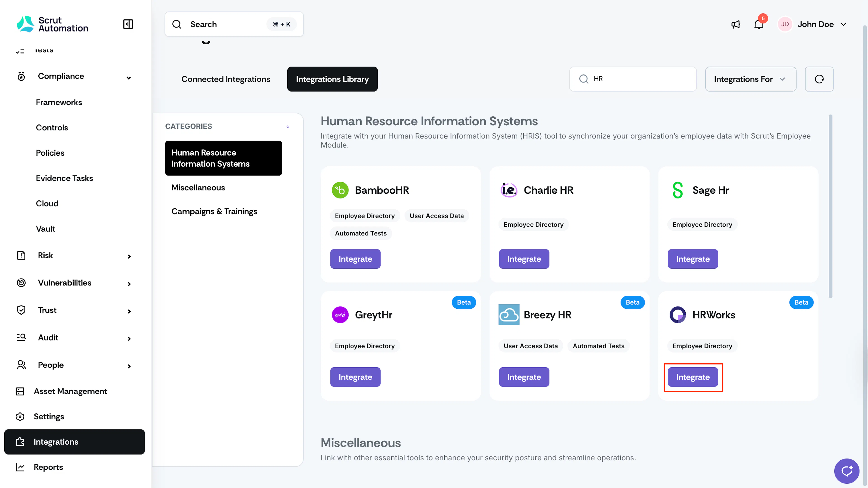Open the Integrations For dropdown
Viewport: 868px width, 488px height.
pyautogui.click(x=751, y=79)
